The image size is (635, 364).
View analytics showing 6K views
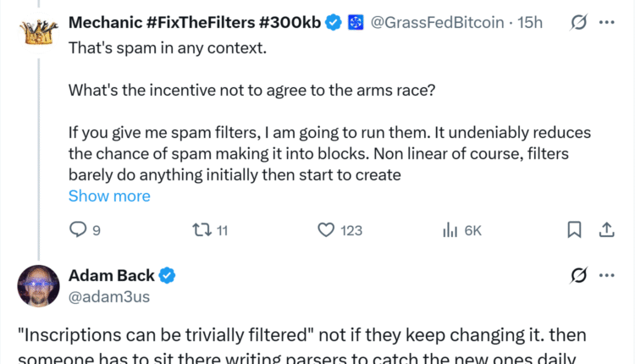tap(450, 229)
